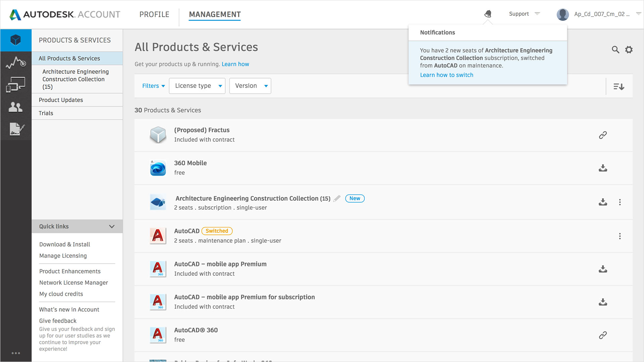
Task: Open more options menu for AutoCAD Switched
Action: tap(620, 236)
